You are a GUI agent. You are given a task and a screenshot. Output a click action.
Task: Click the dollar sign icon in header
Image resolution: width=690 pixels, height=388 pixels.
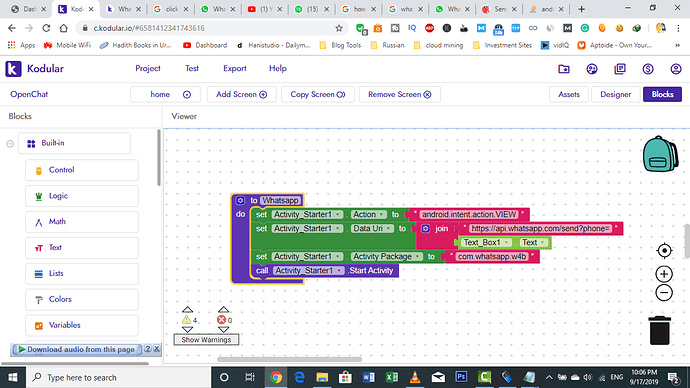pyautogui.click(x=648, y=69)
